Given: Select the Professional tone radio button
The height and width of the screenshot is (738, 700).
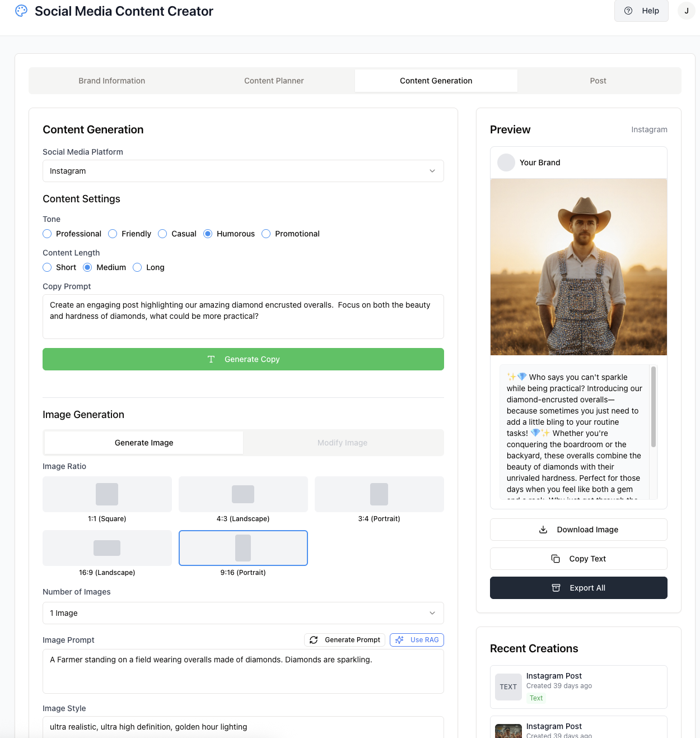Looking at the screenshot, I should pos(48,234).
